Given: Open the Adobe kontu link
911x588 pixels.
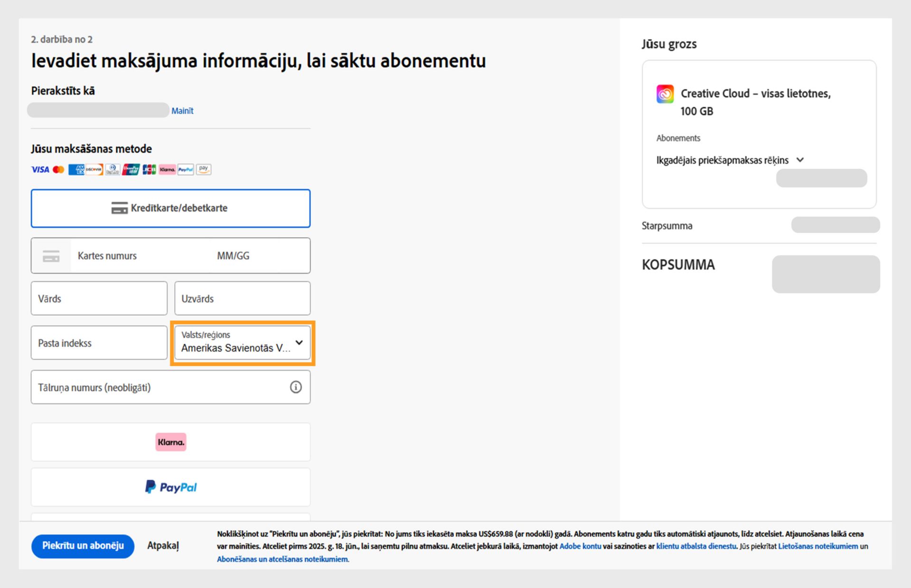Looking at the screenshot, I should [x=580, y=546].
